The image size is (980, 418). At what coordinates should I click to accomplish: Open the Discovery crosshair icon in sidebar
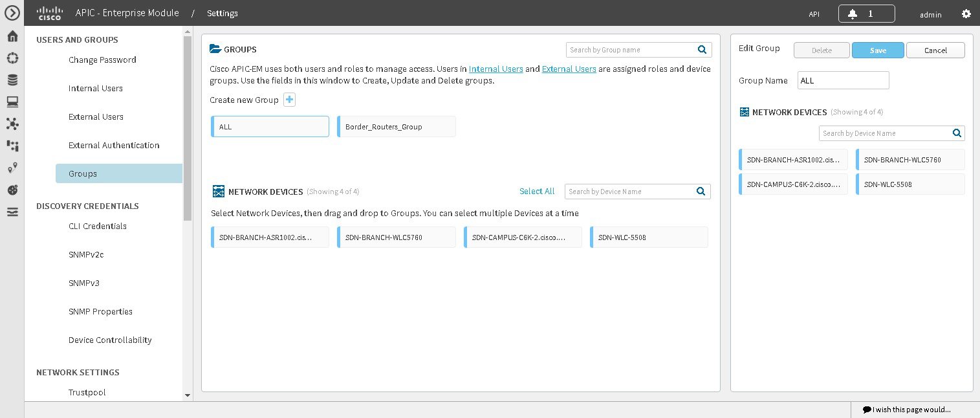tap(12, 58)
